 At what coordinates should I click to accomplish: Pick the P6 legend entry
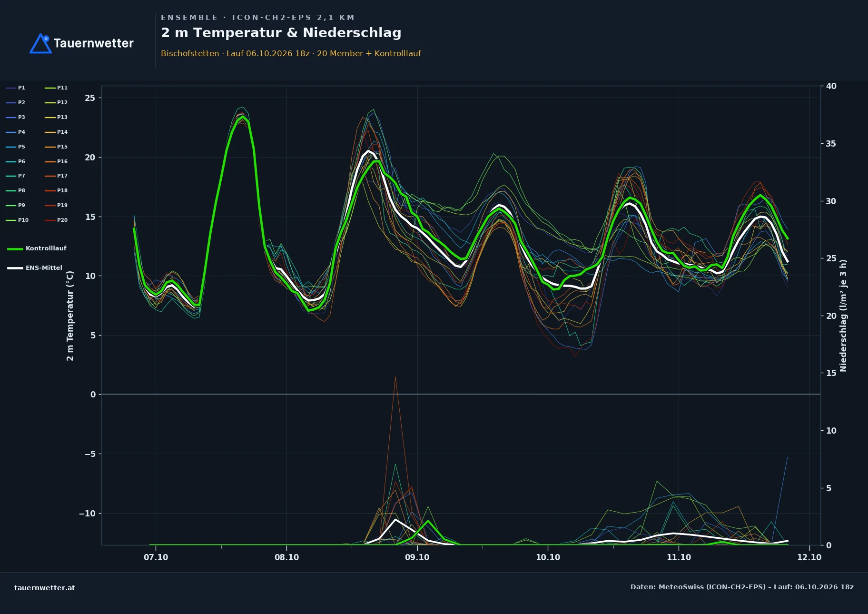(15, 161)
